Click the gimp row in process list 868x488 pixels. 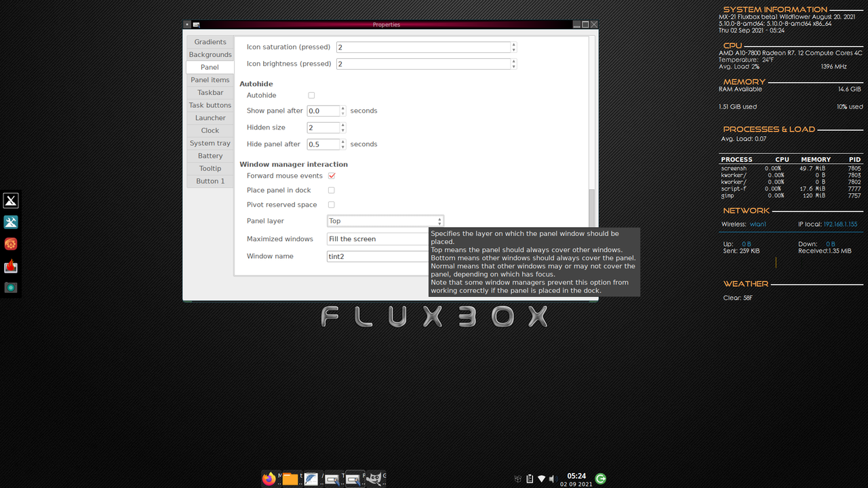point(791,196)
